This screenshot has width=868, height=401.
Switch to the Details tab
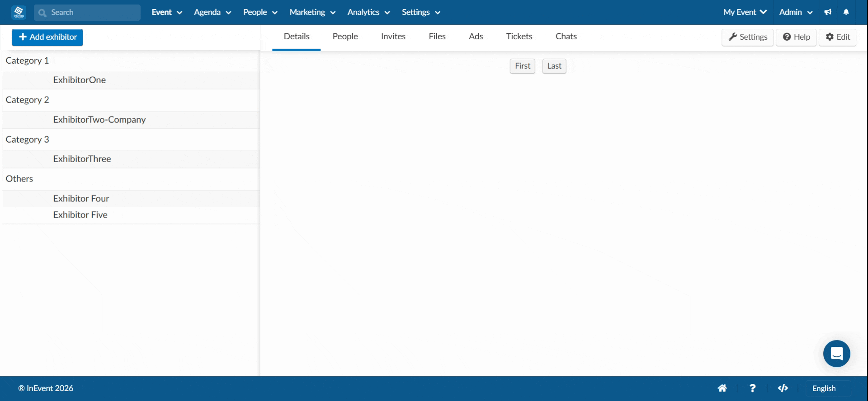pyautogui.click(x=297, y=37)
